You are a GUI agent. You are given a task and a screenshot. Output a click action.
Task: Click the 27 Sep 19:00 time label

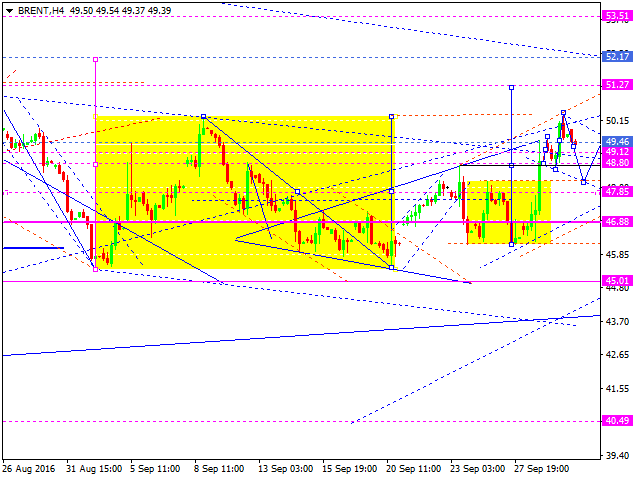click(x=542, y=469)
